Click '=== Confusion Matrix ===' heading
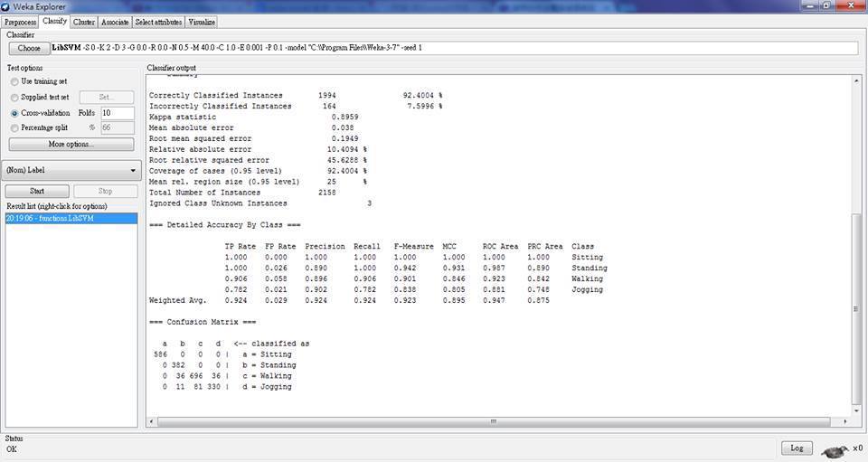This screenshot has height=462, width=868. (x=203, y=322)
